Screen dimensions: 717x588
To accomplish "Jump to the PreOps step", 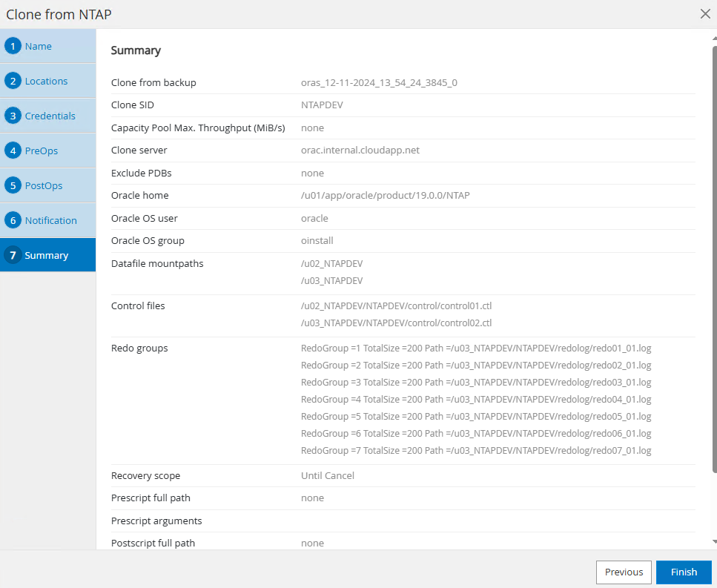I will pos(42,151).
